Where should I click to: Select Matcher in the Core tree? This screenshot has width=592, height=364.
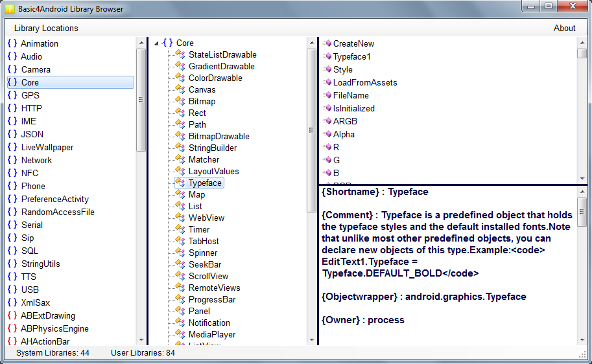204,159
